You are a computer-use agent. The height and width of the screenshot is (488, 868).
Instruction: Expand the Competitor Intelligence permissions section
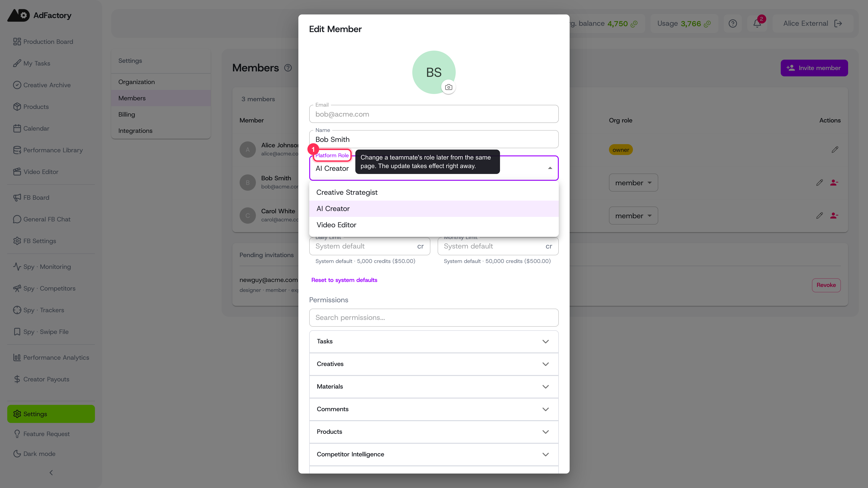(x=434, y=454)
